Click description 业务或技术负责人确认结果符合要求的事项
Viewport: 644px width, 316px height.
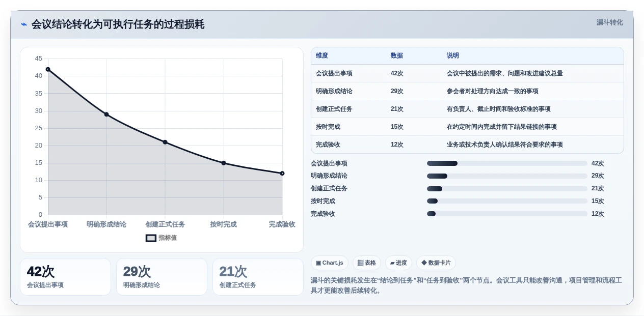(505, 145)
